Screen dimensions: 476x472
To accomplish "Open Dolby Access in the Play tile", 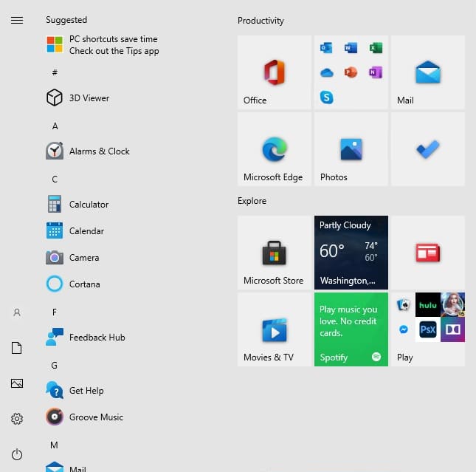I will (x=452, y=329).
